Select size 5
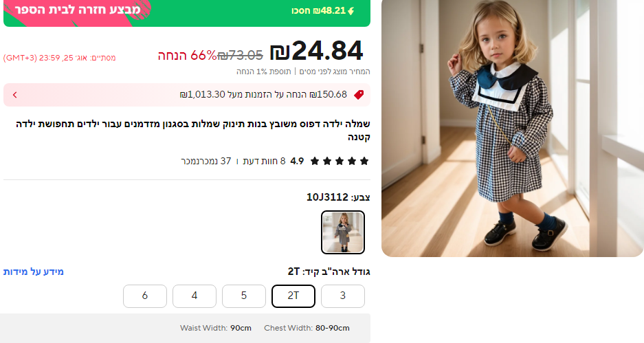This screenshot has height=343, width=644. pos(244,296)
